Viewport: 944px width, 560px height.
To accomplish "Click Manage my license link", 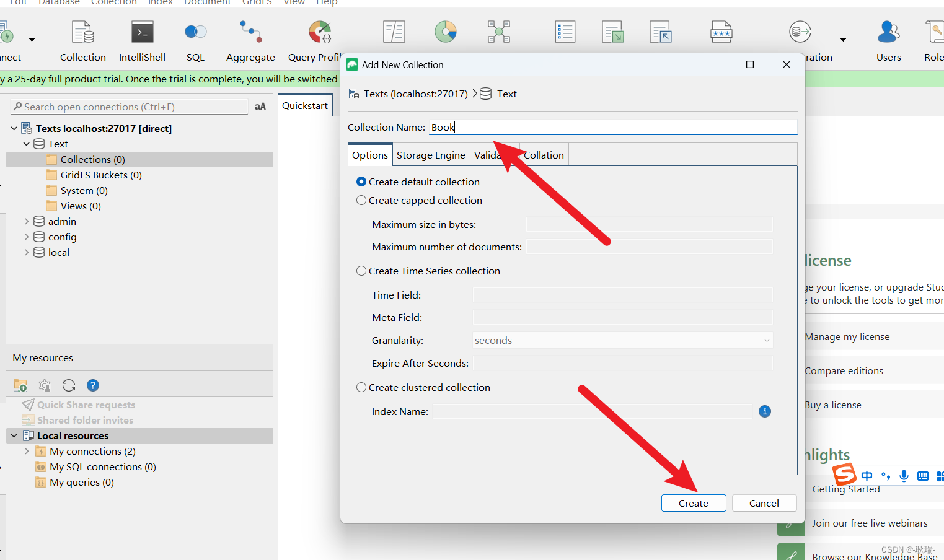I will (847, 336).
